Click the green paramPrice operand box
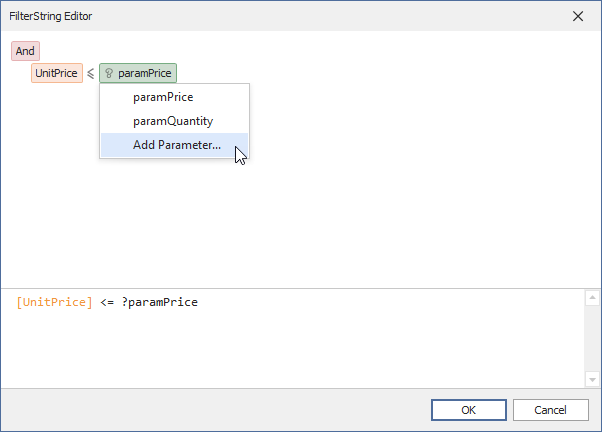The width and height of the screenshot is (602, 432). pyautogui.click(x=145, y=73)
